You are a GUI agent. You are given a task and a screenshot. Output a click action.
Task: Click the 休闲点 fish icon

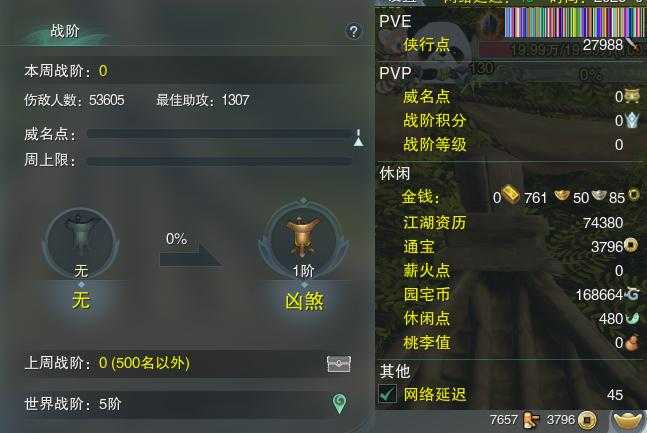632,318
